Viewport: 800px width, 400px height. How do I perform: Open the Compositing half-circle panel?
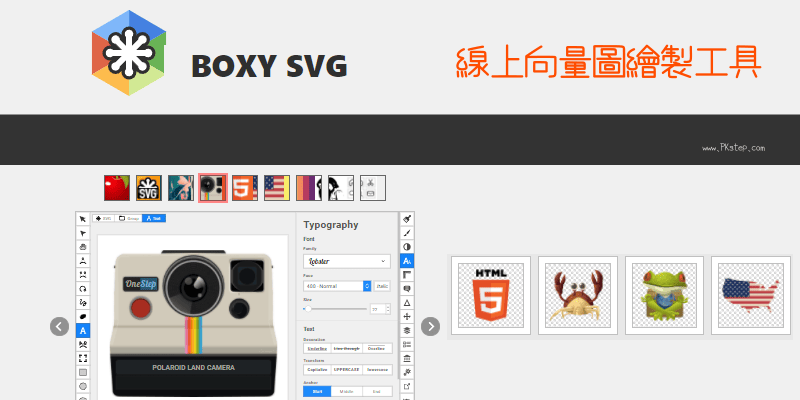(407, 247)
